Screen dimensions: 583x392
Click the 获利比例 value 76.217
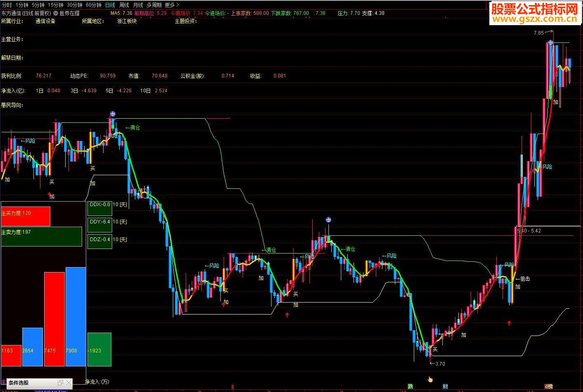44,76
